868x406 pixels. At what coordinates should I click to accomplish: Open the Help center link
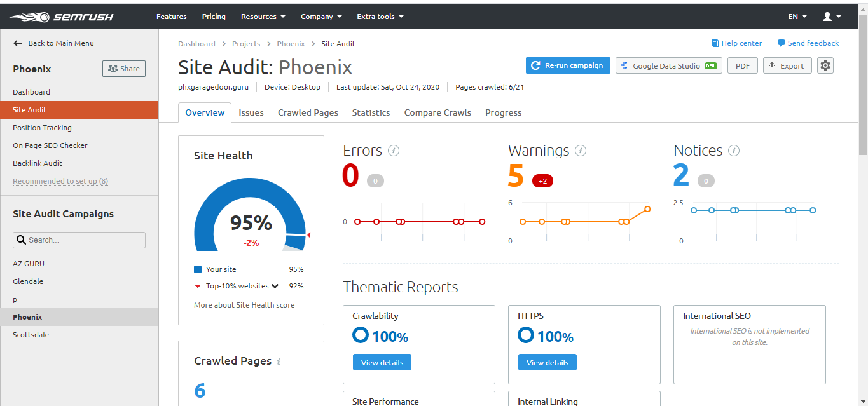point(736,43)
